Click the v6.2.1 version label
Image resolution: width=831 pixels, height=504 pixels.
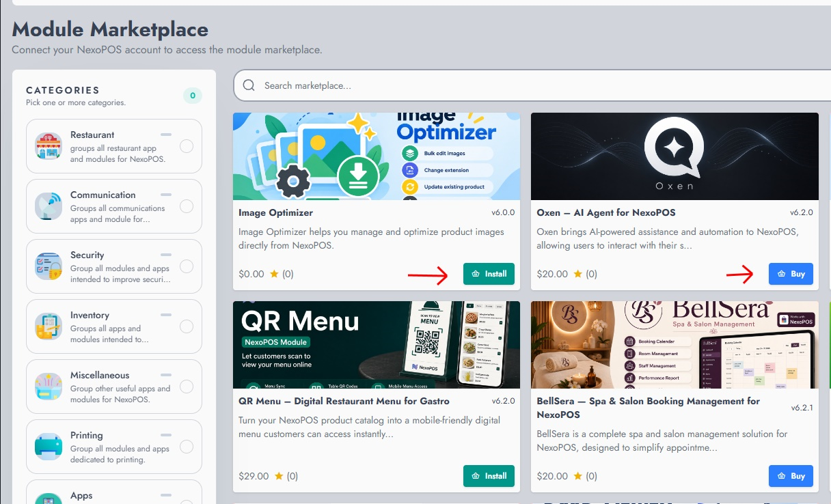802,408
